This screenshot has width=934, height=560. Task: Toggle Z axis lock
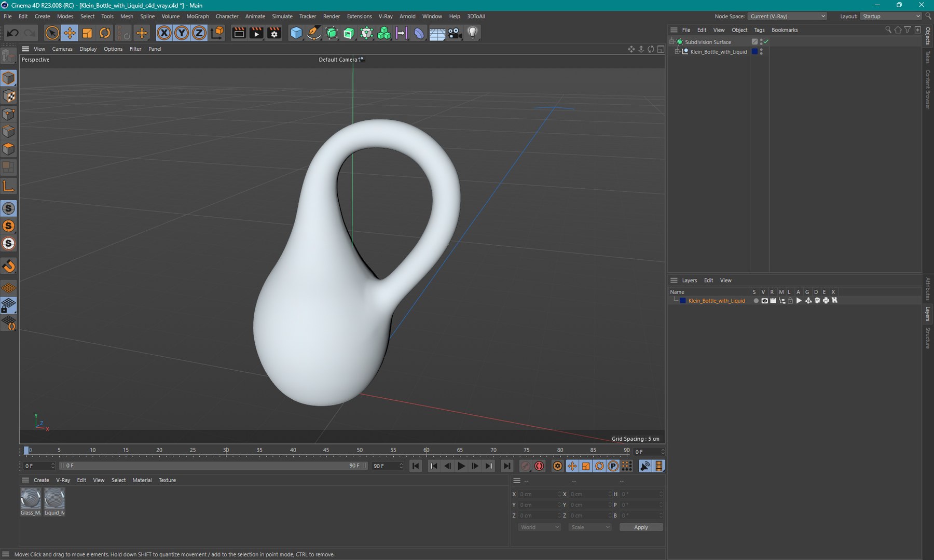(199, 33)
